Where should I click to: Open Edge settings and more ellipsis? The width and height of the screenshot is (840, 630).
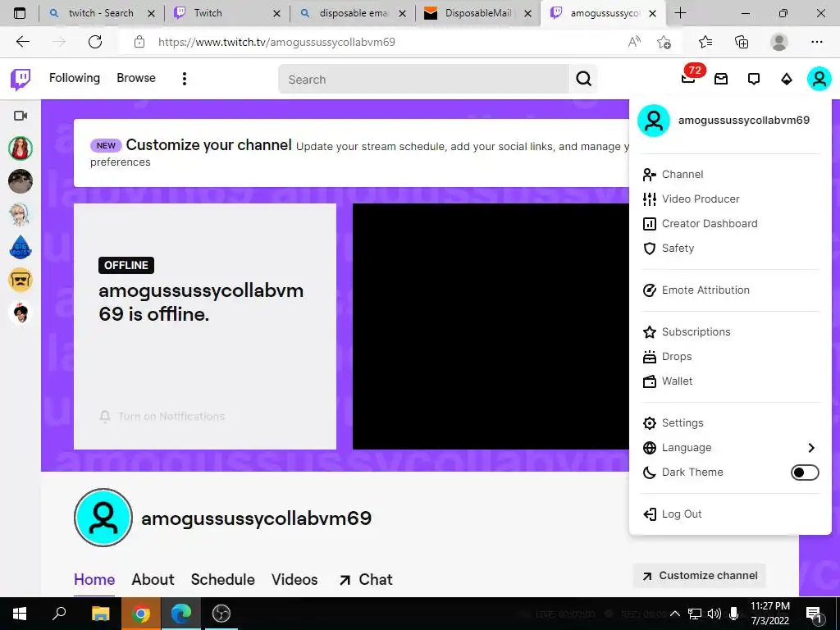pos(816,42)
